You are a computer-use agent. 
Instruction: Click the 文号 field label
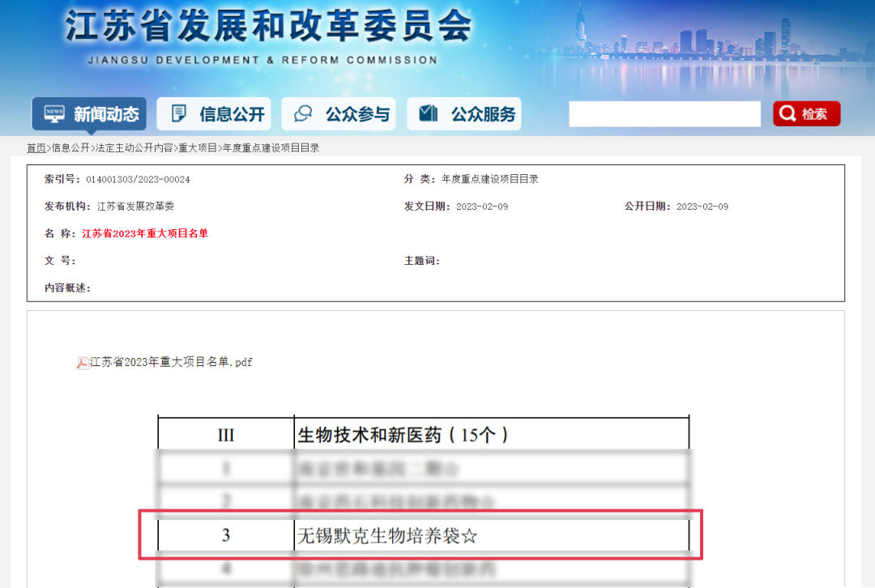(x=60, y=261)
